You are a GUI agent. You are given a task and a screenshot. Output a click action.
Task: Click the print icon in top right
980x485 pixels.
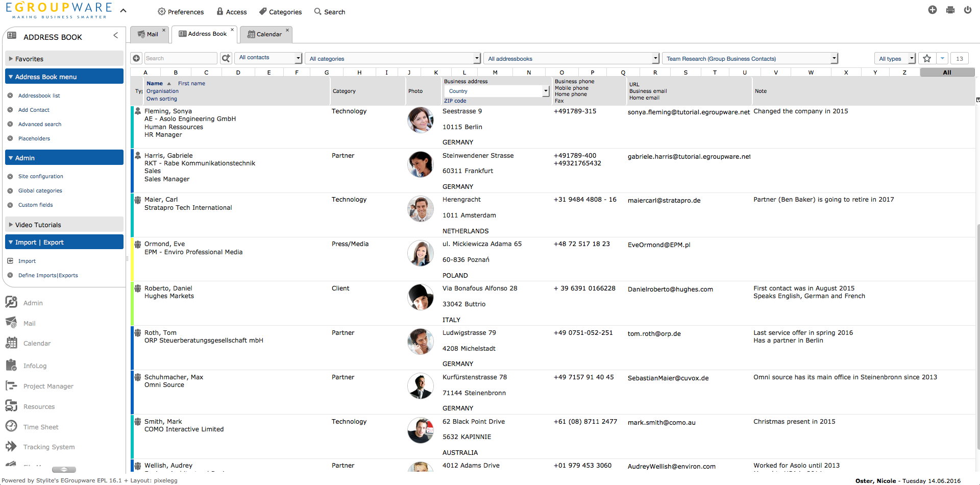pyautogui.click(x=950, y=10)
